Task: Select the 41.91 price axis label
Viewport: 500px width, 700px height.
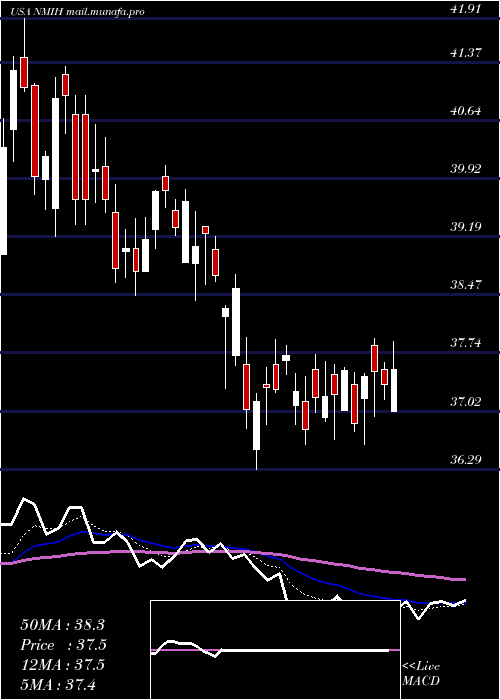Action: (x=466, y=8)
